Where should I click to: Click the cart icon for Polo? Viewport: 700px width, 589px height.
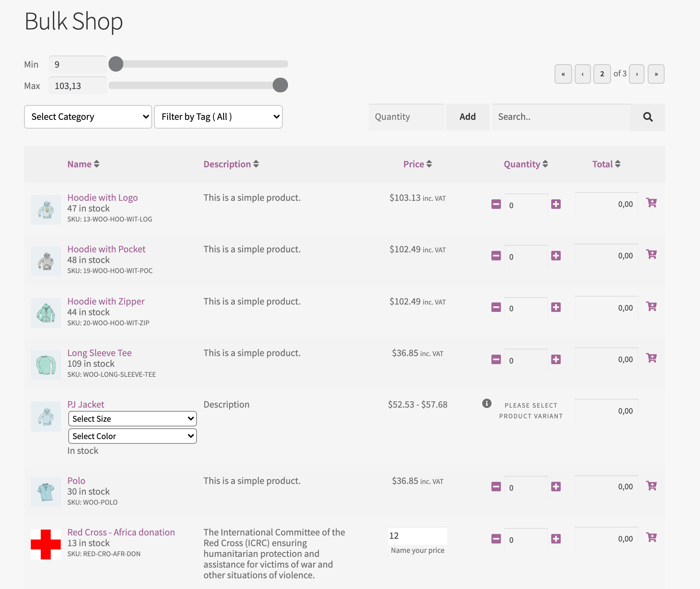click(651, 485)
